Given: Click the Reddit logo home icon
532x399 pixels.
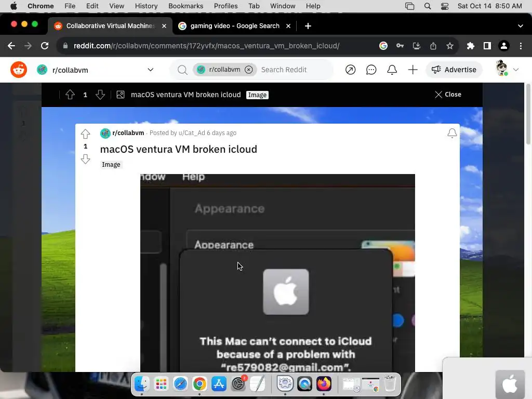Looking at the screenshot, I should tap(19, 70).
